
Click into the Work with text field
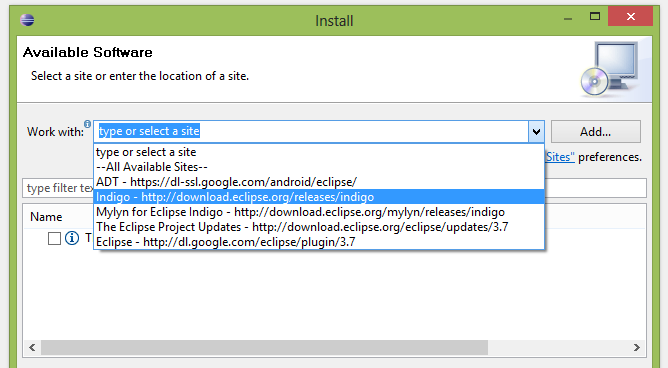(311, 132)
